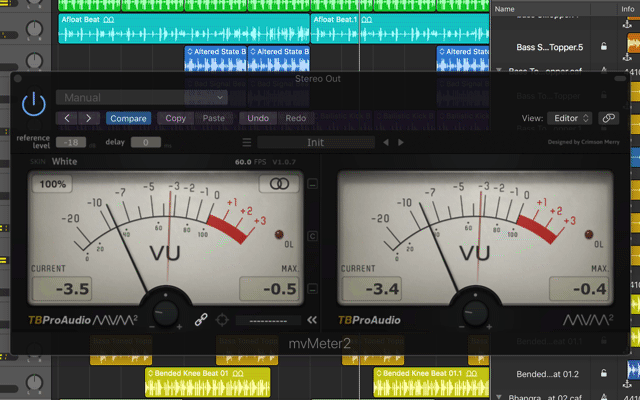Click the Init preset name field

(316, 142)
